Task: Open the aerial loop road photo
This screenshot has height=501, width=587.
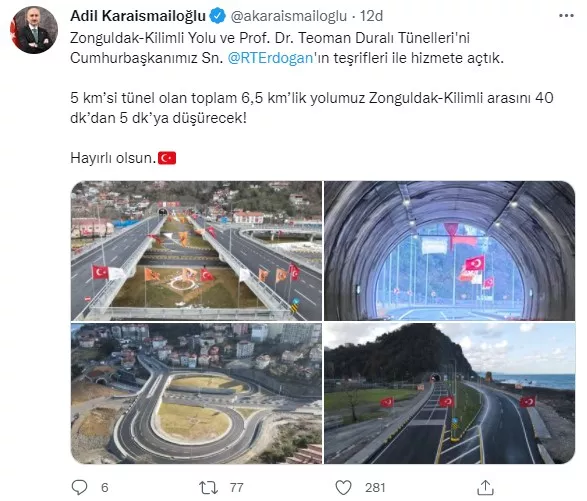Action: [196, 394]
